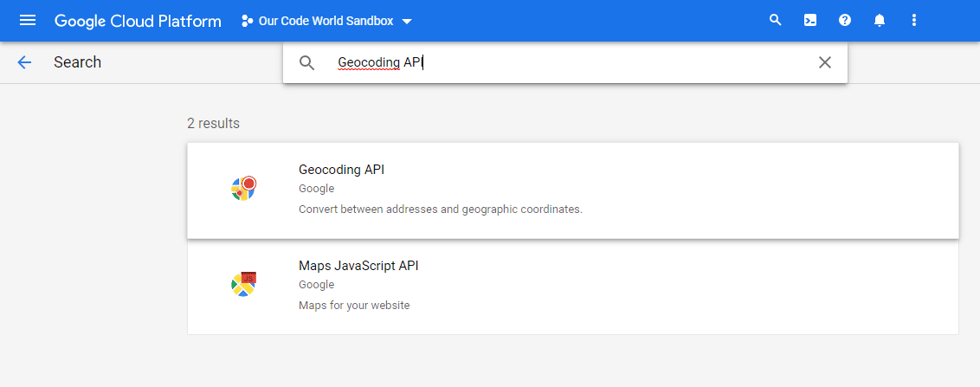Viewport: 980px width, 387px height.
Task: Open the Maps JavaScript API result card
Action: [x=572, y=287]
